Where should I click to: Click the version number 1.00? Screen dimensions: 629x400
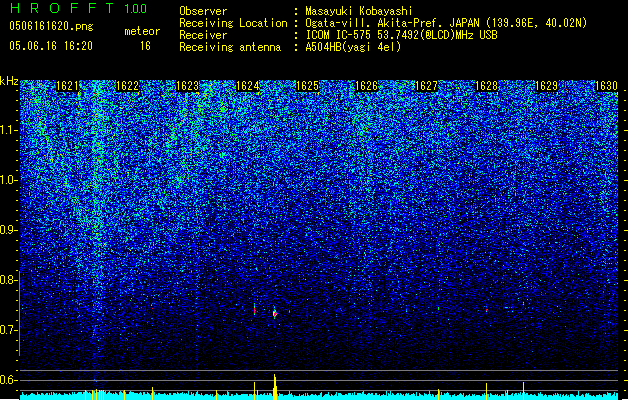coord(136,9)
